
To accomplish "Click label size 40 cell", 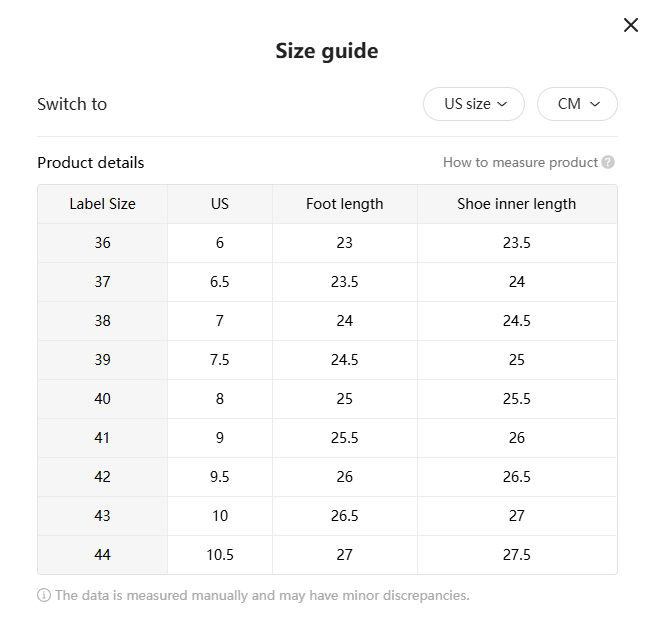I will 102,399.
